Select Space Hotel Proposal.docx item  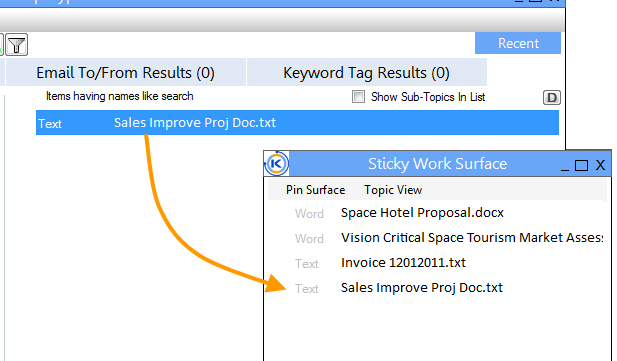(422, 213)
